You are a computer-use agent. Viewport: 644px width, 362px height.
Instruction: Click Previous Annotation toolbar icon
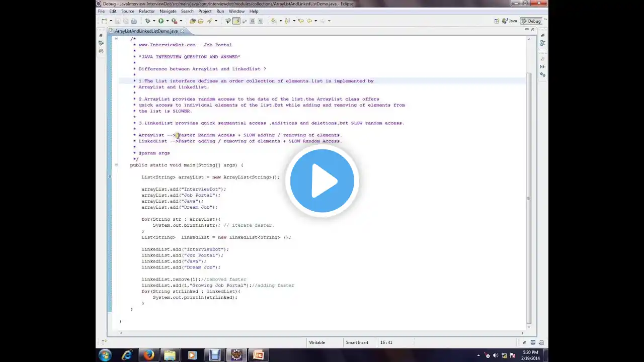click(287, 21)
